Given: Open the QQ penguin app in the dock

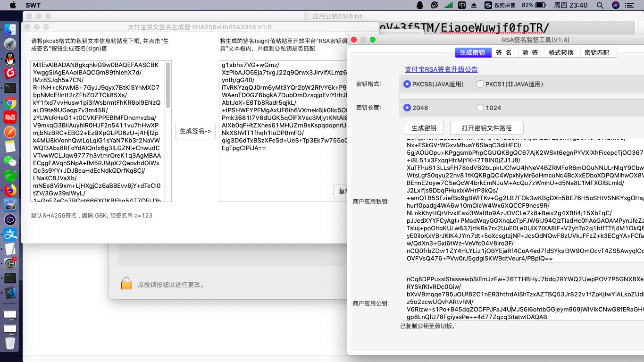Looking at the screenshot, I should pos(10,59).
